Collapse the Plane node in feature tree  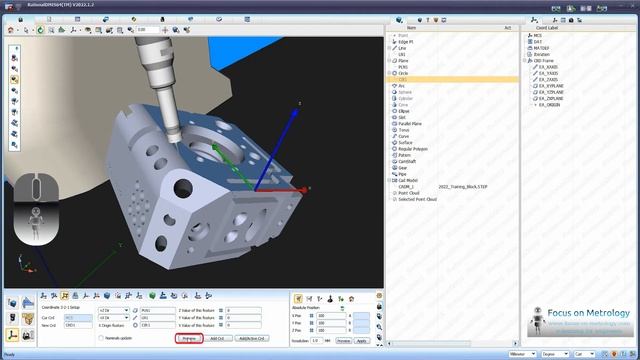coord(389,61)
